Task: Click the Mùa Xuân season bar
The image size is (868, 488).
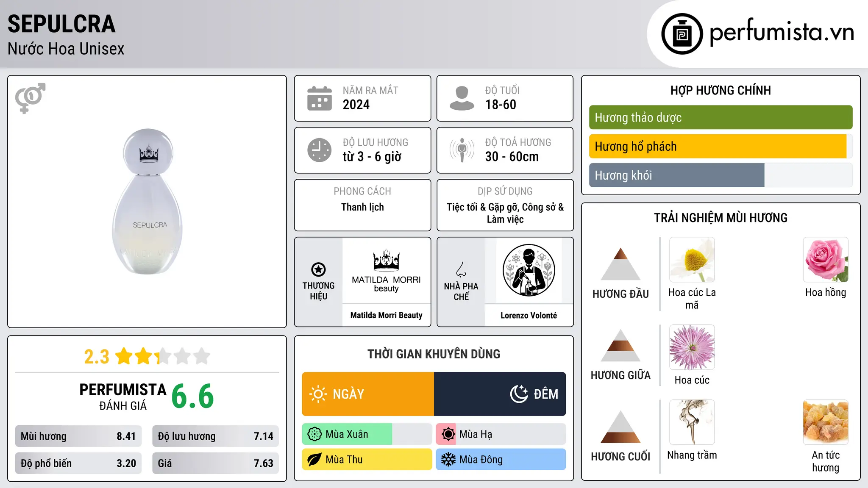Action: pyautogui.click(x=367, y=434)
